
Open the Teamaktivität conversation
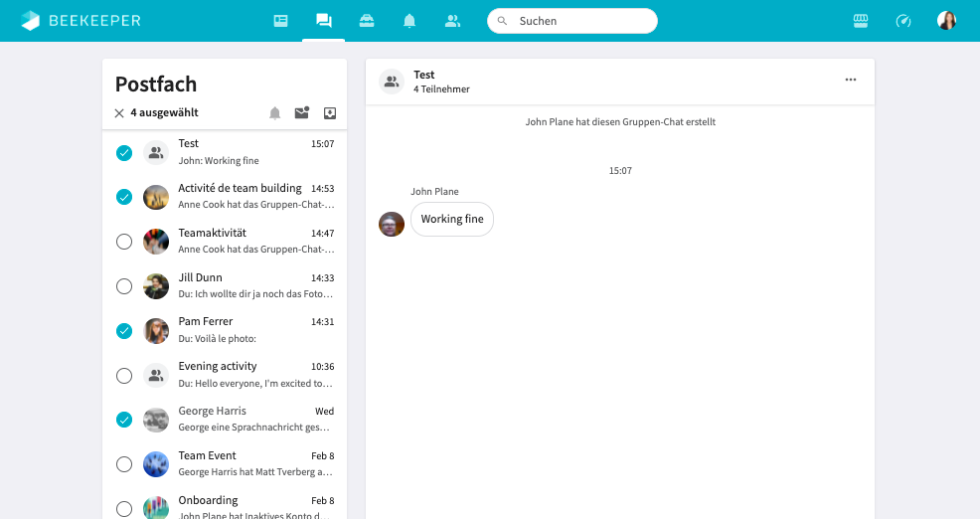pyautogui.click(x=225, y=242)
